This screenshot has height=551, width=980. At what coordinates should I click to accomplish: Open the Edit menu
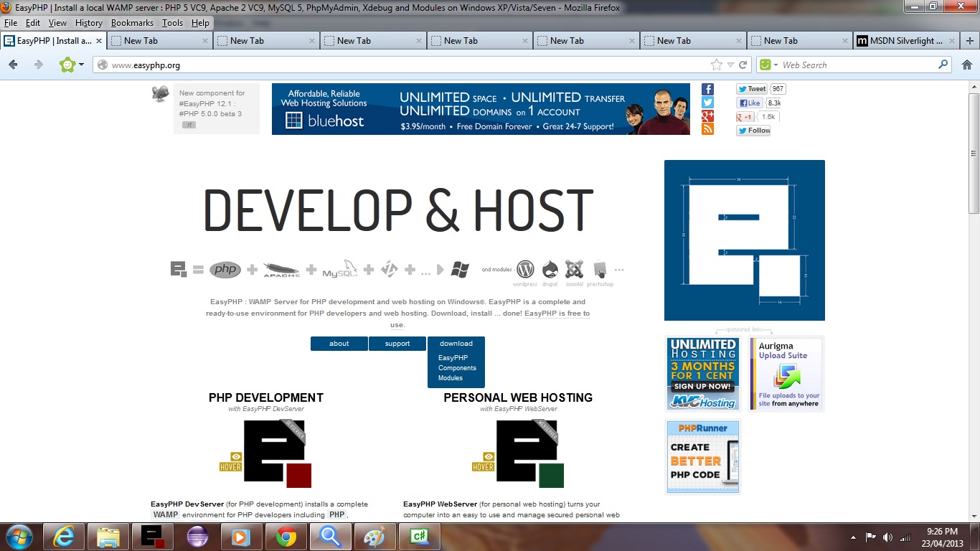click(x=33, y=23)
